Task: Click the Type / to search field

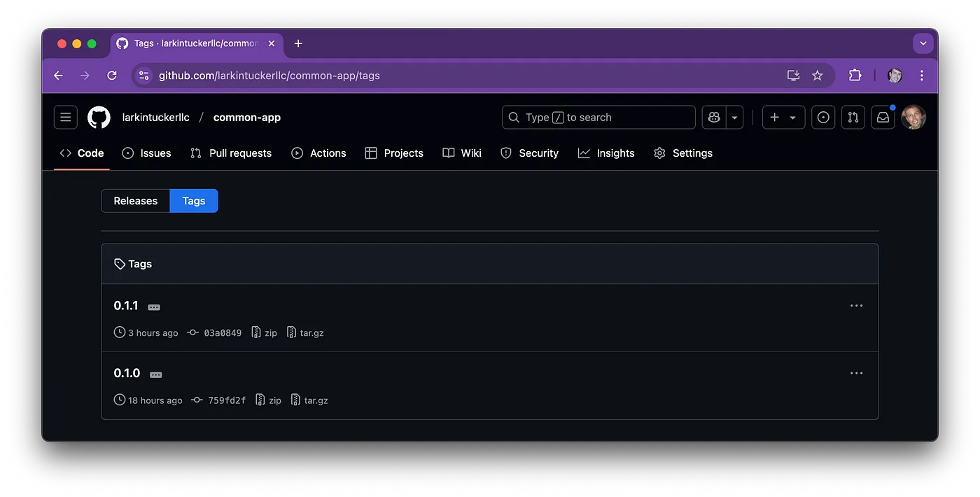Action: point(598,118)
